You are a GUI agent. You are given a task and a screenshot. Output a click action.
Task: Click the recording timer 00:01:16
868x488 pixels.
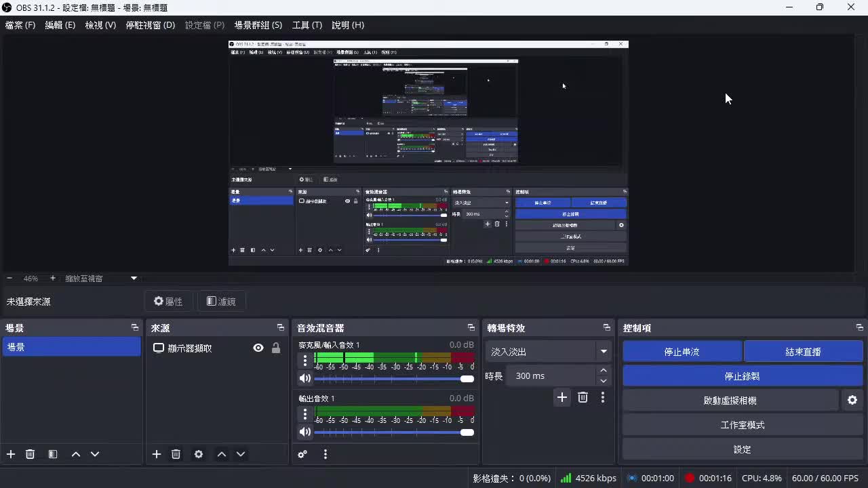[709, 478]
